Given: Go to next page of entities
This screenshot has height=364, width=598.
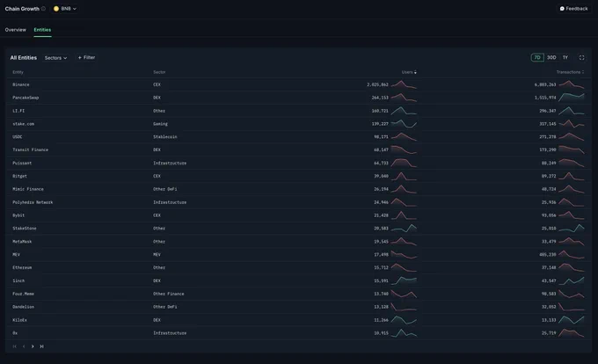Looking at the screenshot, I should (x=33, y=346).
